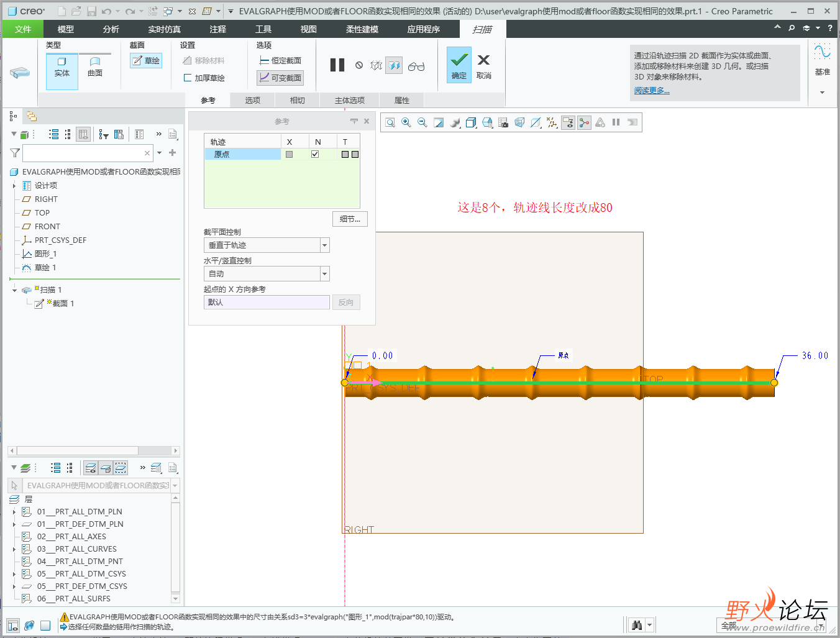
Task: Cancel the sweep with the 取消 X icon
Action: (x=483, y=65)
